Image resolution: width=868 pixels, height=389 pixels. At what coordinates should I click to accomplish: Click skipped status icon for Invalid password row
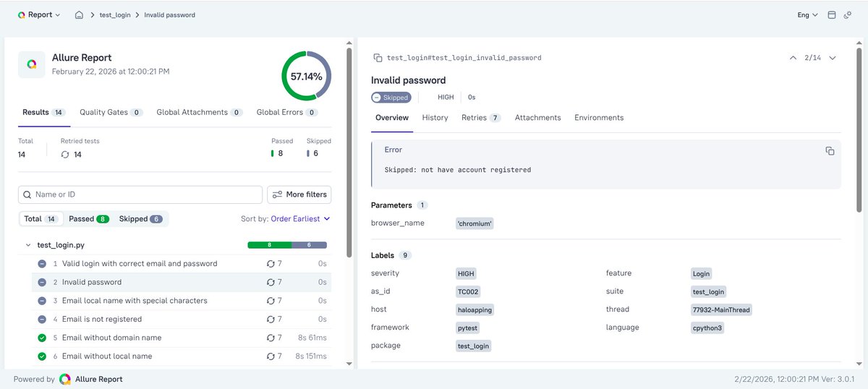42,282
